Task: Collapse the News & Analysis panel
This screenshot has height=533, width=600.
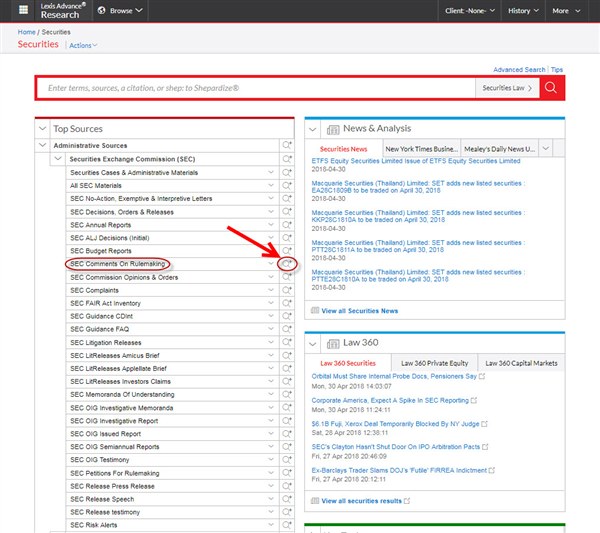Action: pos(313,129)
